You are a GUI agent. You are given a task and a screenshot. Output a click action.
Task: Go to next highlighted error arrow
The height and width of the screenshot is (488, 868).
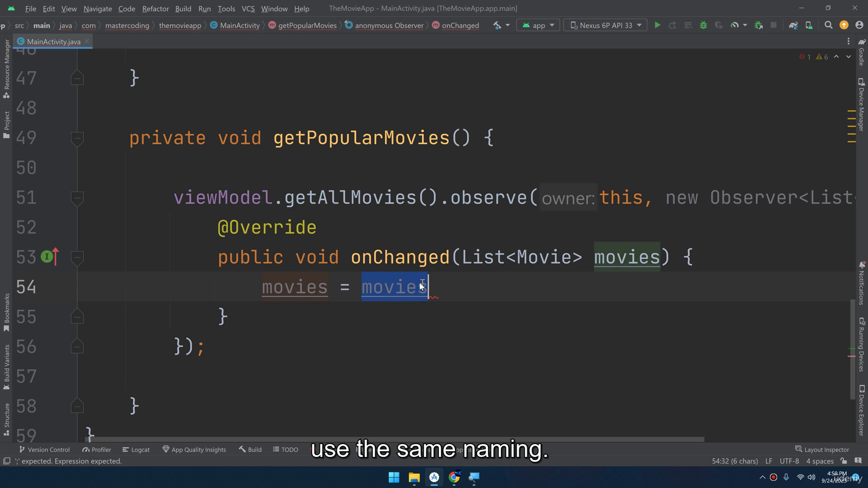849,57
